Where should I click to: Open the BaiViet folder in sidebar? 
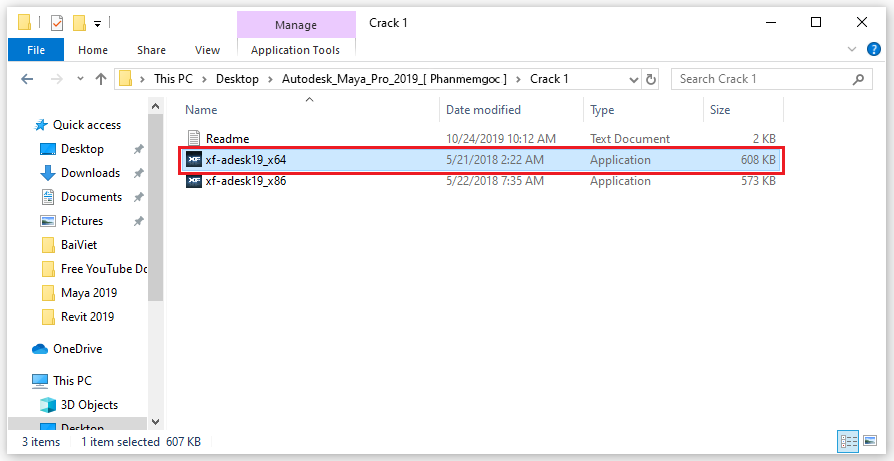coord(79,244)
